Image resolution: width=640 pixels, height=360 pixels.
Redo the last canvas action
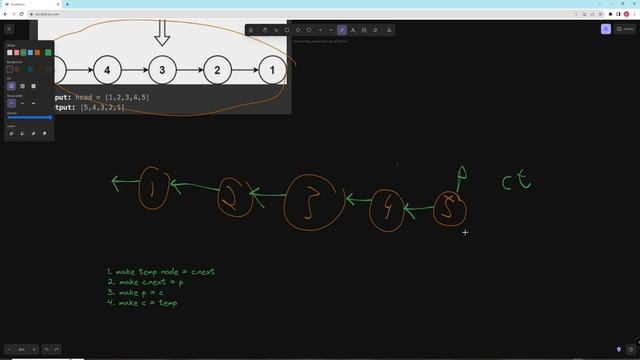click(x=56, y=349)
